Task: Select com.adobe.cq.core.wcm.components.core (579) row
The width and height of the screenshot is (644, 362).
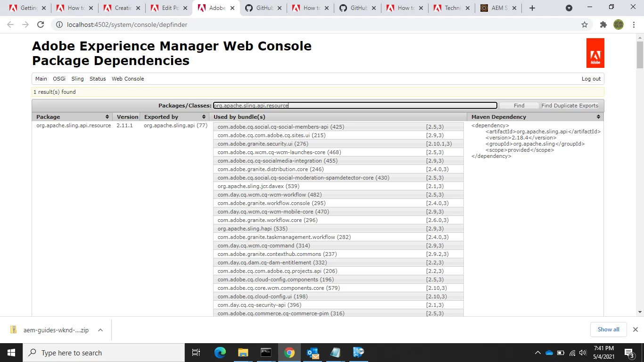Action: (x=338, y=288)
